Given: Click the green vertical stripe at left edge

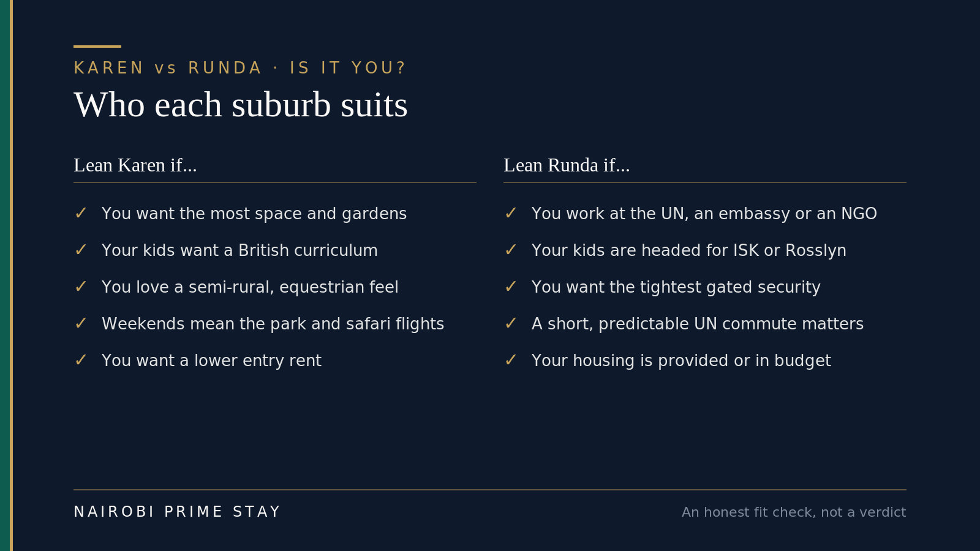Looking at the screenshot, I should coord(5,275).
